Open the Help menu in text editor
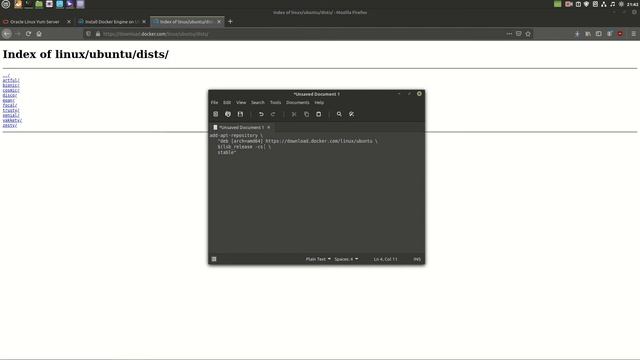The width and height of the screenshot is (640, 360). tap(319, 102)
